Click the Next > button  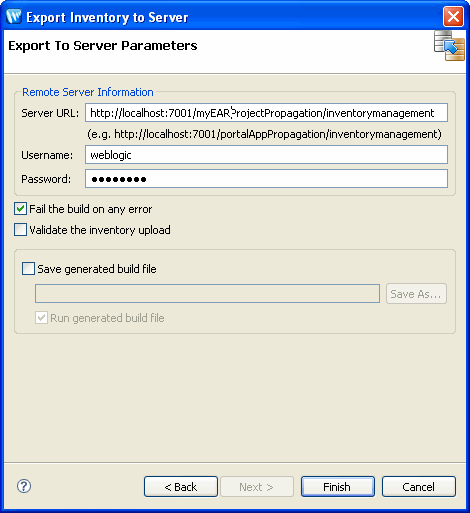(257, 487)
